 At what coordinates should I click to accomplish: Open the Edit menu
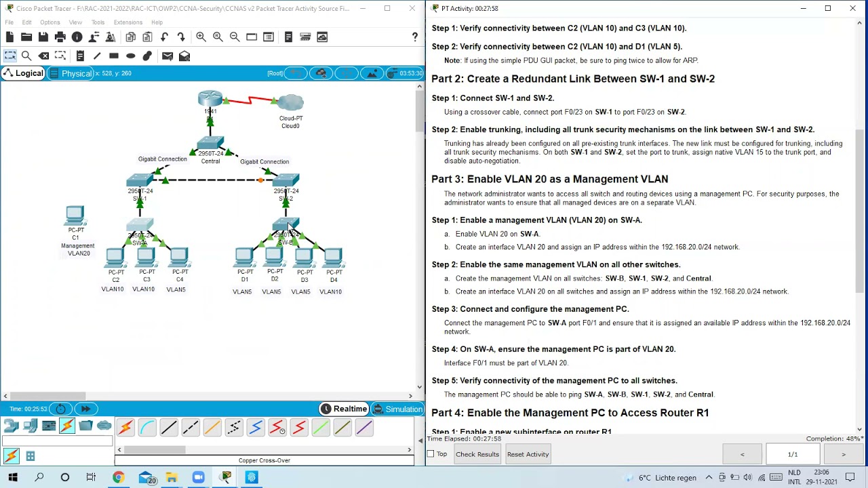click(x=26, y=22)
